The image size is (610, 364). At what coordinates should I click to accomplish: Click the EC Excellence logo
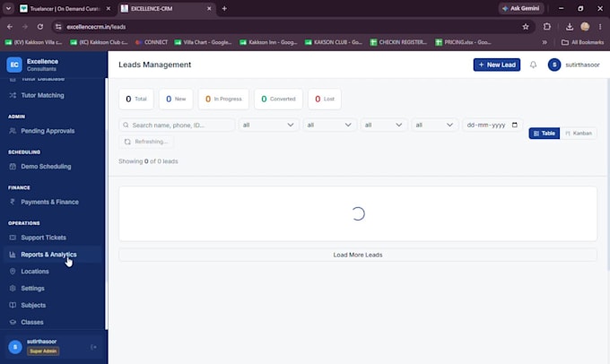tap(14, 65)
